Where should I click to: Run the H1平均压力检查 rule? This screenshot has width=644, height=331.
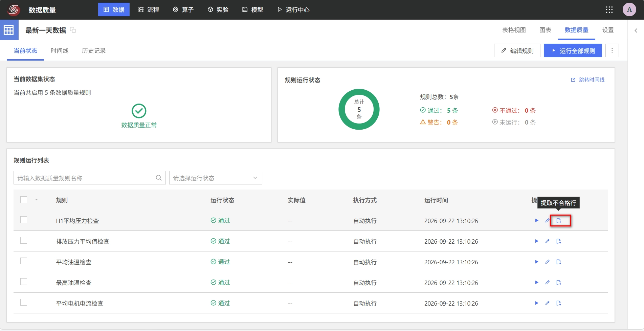[x=536, y=220]
